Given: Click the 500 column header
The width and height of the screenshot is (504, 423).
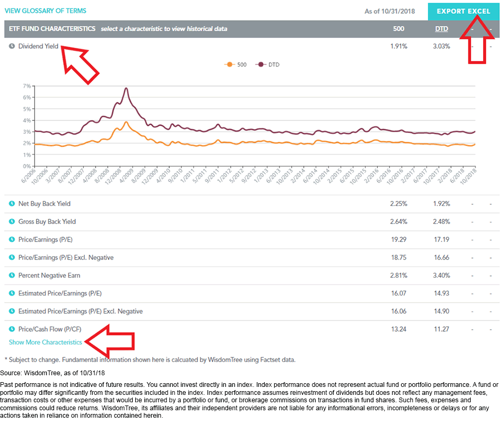Looking at the screenshot, I should pyautogui.click(x=398, y=29).
